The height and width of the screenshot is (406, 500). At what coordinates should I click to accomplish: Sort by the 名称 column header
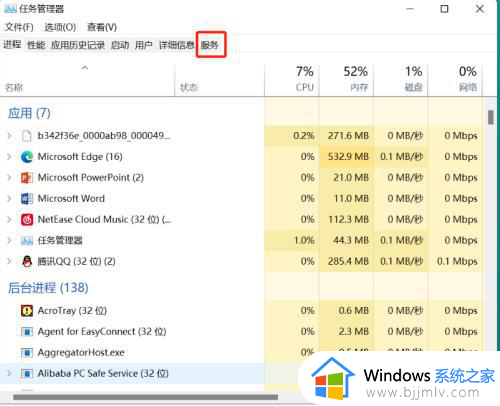pyautogui.click(x=87, y=80)
